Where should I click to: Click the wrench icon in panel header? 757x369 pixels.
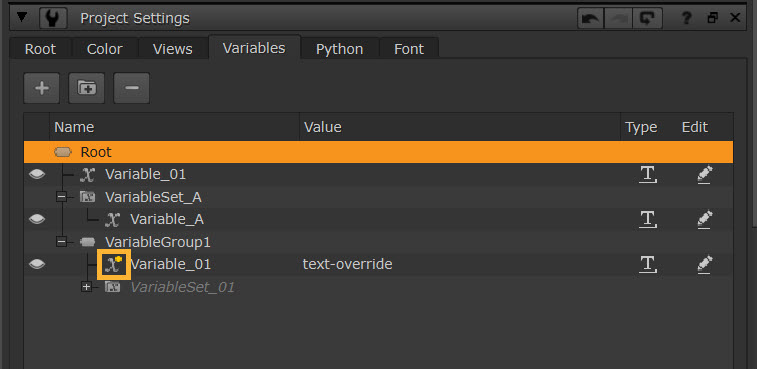coord(53,18)
